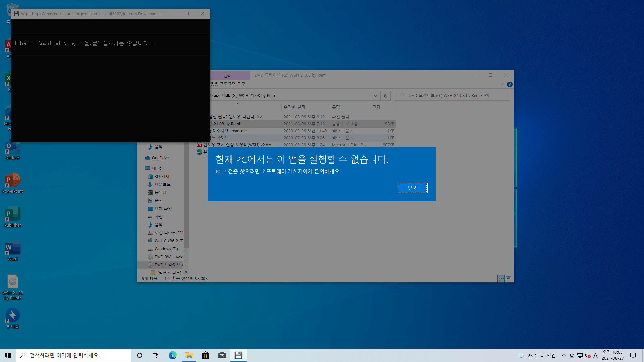This screenshot has width=644, height=362.
Task: Sort files by 수정한 날짜 column
Action: pyautogui.click(x=305, y=107)
